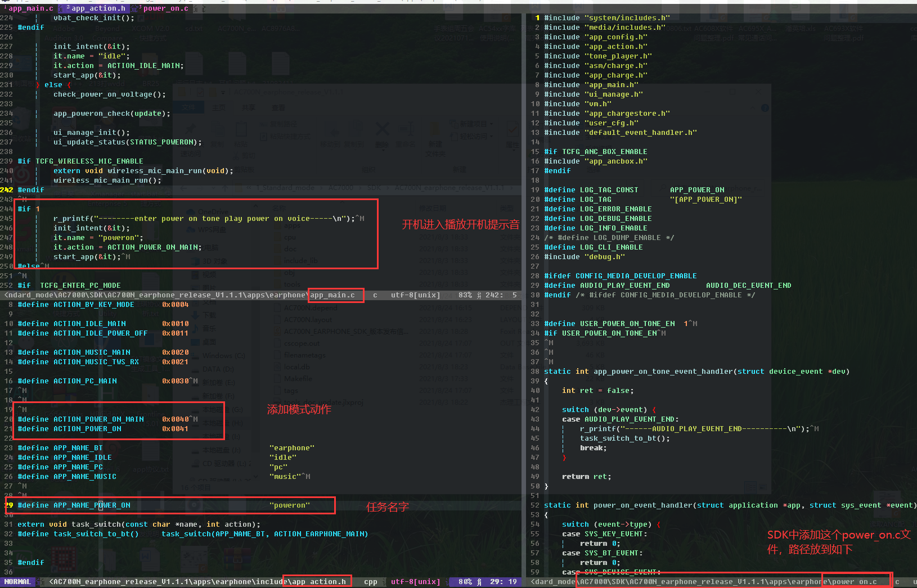Click the return ret; line
The width and height of the screenshot is (917, 588).
coord(587,477)
